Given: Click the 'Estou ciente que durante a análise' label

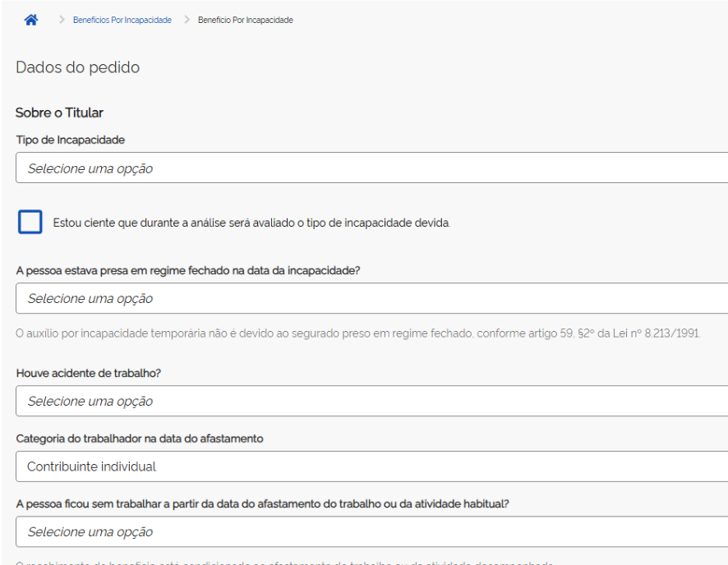Looking at the screenshot, I should tap(251, 223).
